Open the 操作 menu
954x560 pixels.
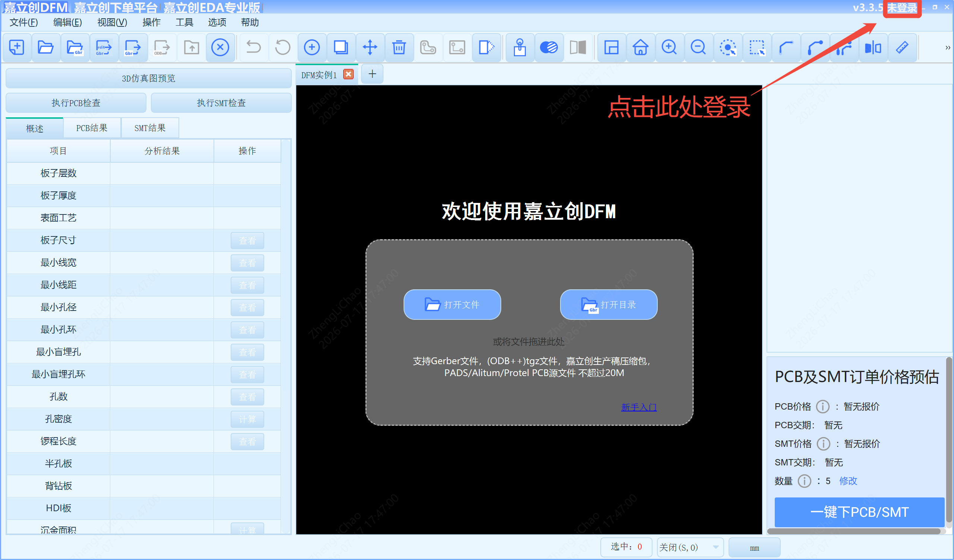coord(151,22)
